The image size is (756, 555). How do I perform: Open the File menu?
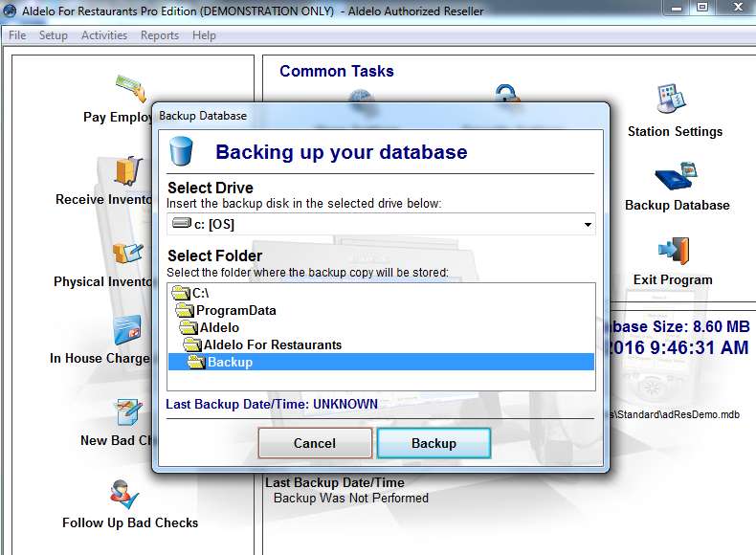click(x=17, y=35)
